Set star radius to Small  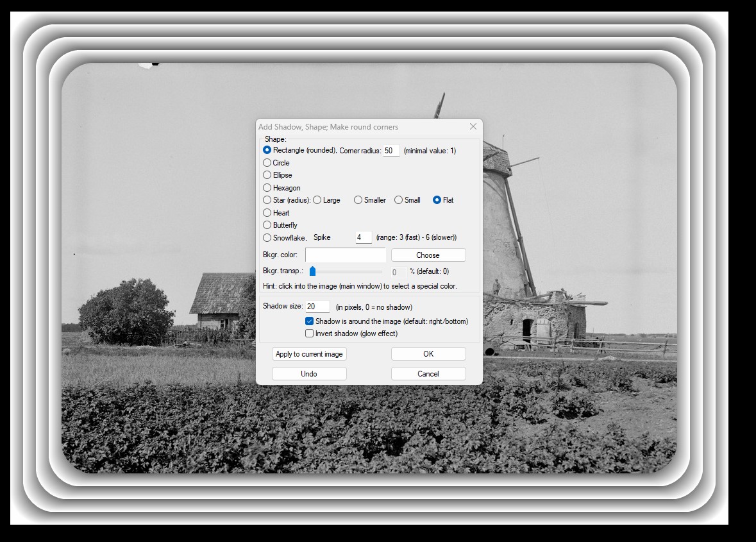tap(399, 200)
